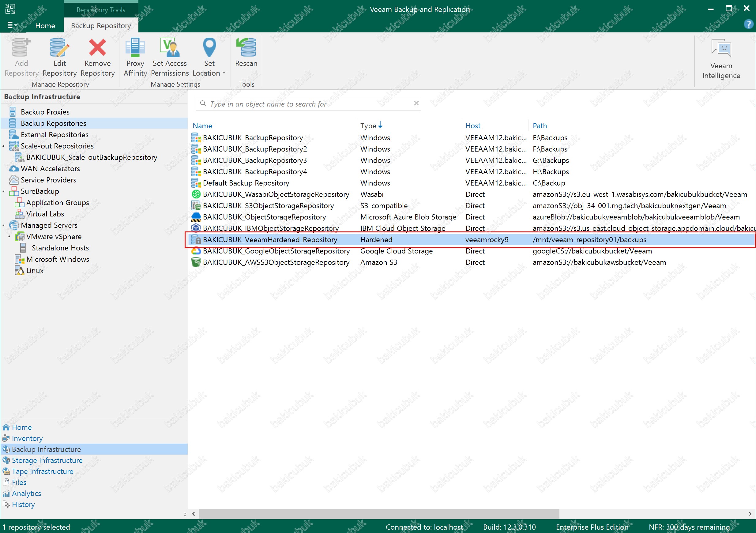Open Application Groups under SureBackup
Image resolution: width=756 pixels, height=533 pixels.
pos(58,202)
